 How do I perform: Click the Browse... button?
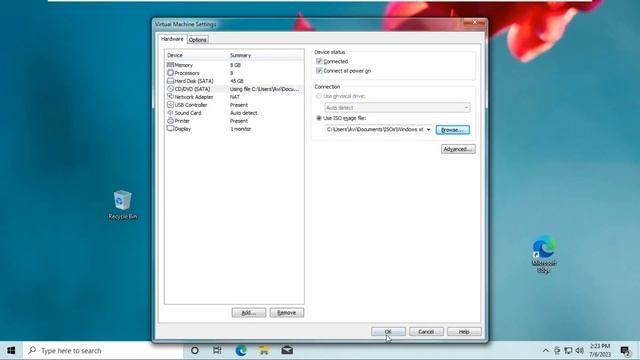[453, 130]
